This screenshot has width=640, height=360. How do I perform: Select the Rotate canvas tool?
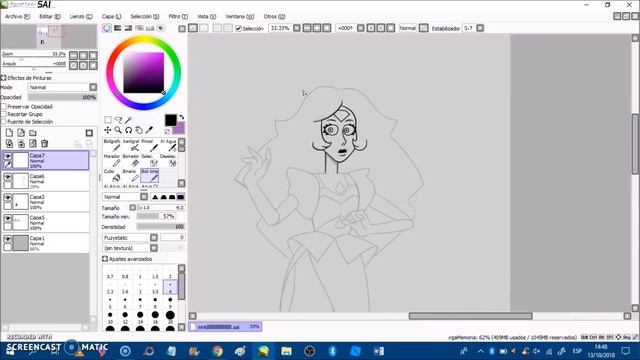click(x=129, y=130)
